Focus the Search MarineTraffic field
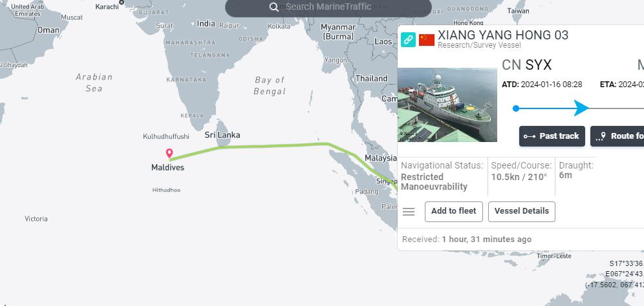644x306 pixels. pos(328,7)
